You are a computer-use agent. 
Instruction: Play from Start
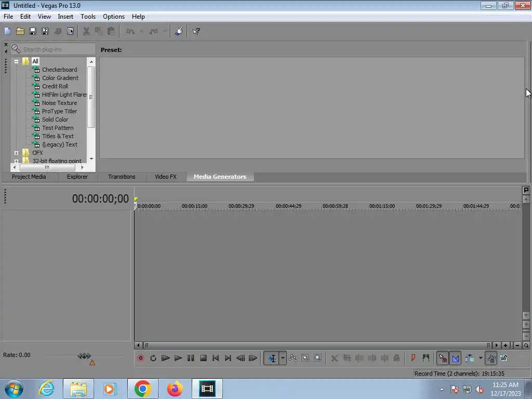[166, 358]
